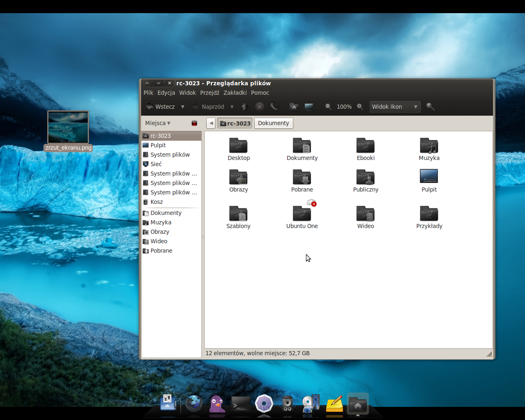This screenshot has width=525, height=420.
Task: Click the Computer monitor toolbar icon
Action: [x=309, y=107]
